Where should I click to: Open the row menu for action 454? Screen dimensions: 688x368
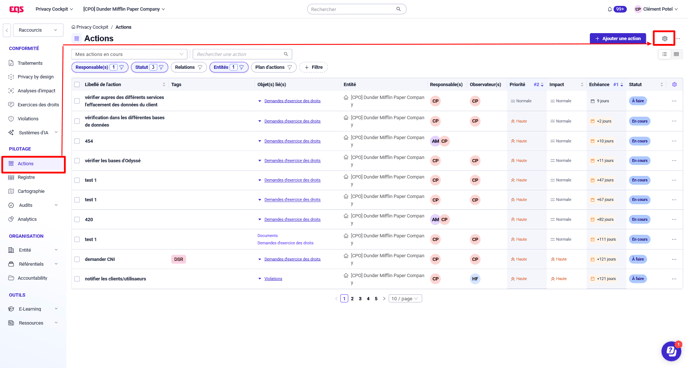pyautogui.click(x=674, y=141)
